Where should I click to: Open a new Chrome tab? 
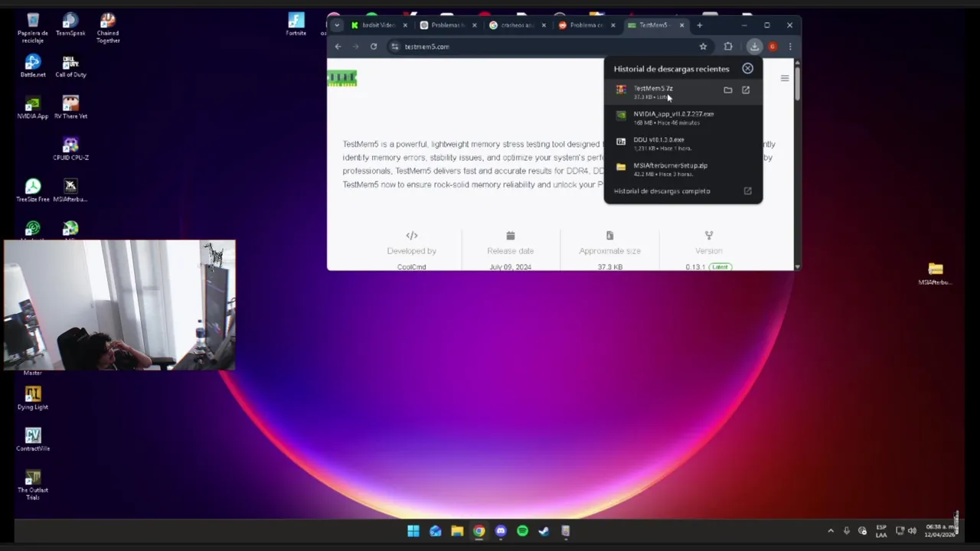pyautogui.click(x=699, y=25)
